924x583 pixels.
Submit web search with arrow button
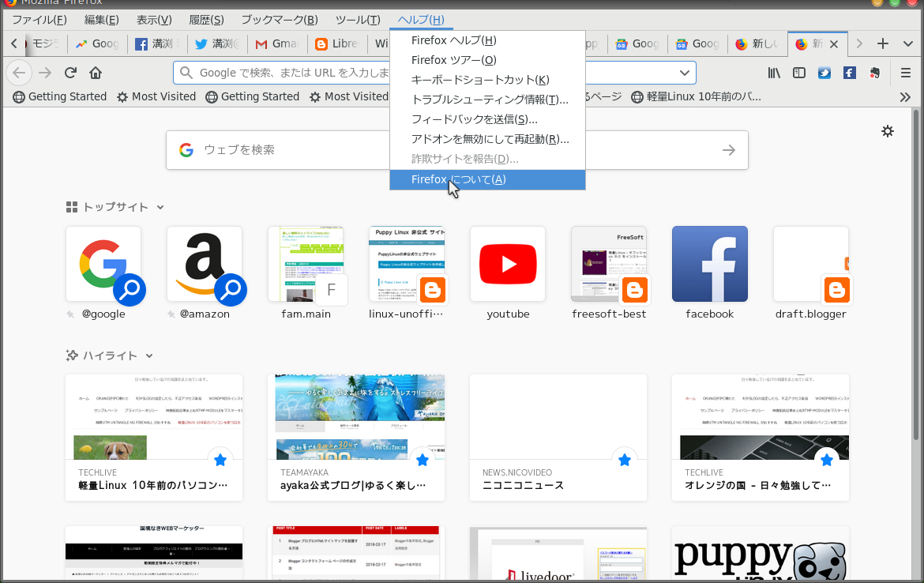(729, 150)
